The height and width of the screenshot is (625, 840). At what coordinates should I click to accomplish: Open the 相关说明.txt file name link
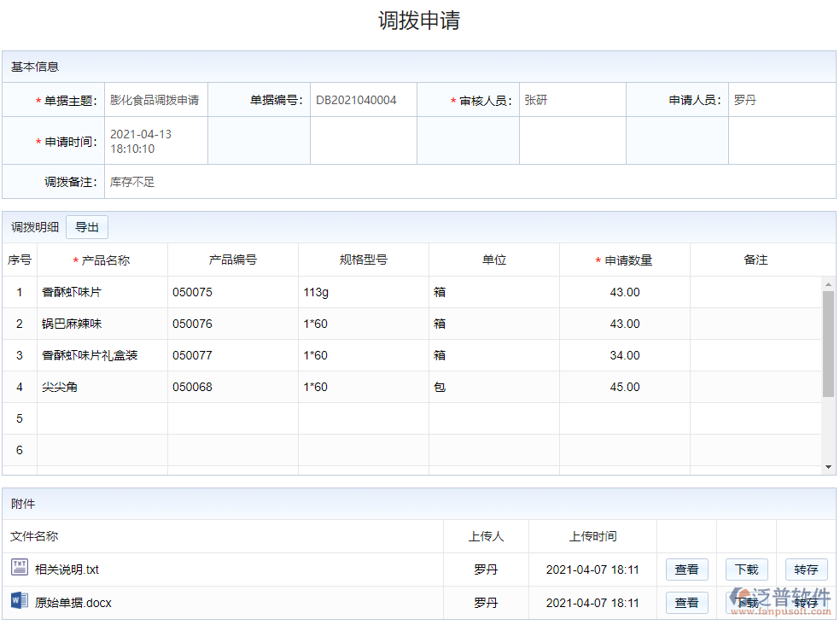tap(67, 570)
